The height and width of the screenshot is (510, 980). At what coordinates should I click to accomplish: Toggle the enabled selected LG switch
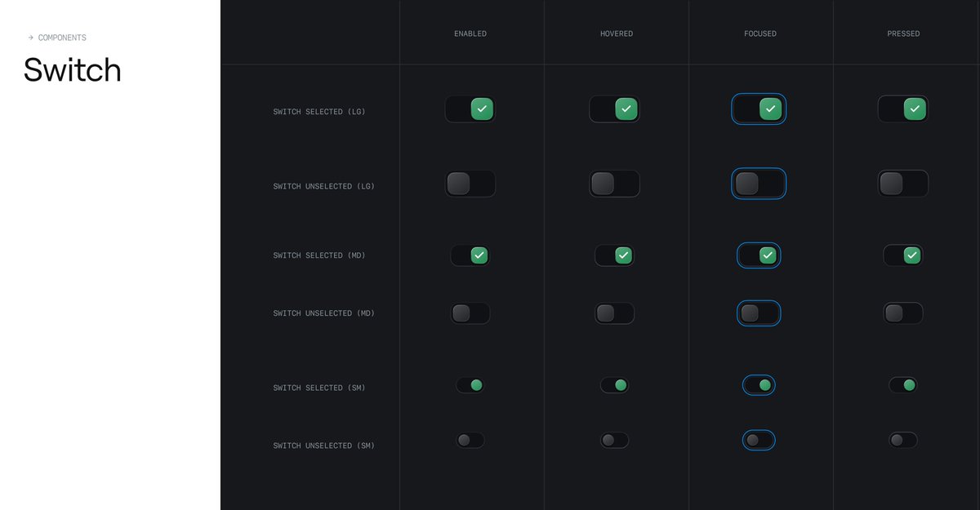(x=470, y=109)
